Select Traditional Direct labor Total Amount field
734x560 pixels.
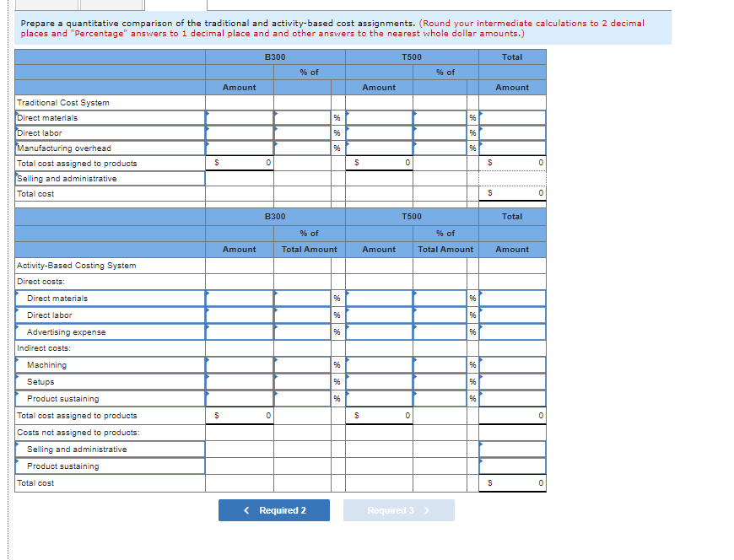coord(513,133)
